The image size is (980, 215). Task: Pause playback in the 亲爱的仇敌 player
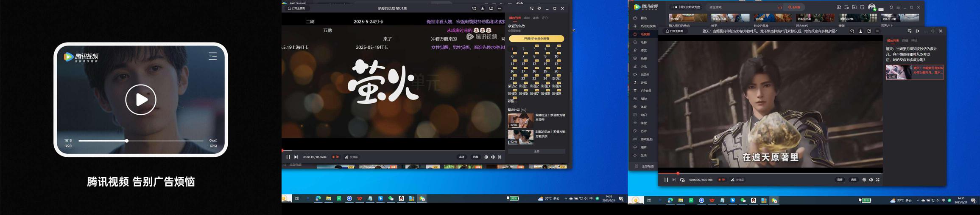point(288,157)
